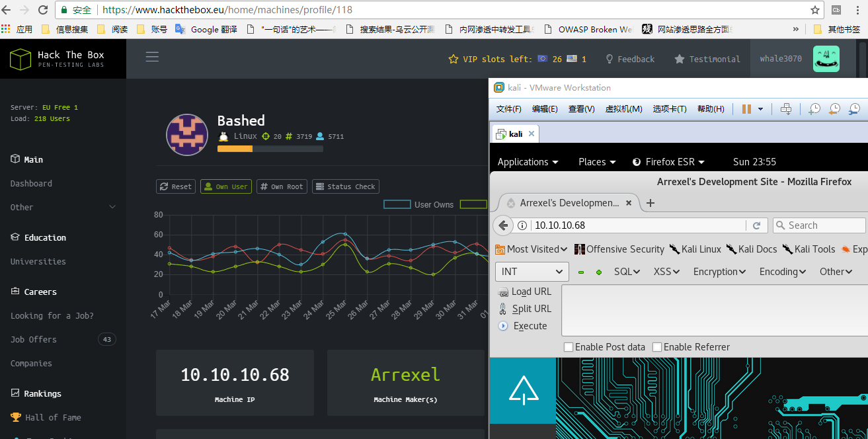
Task: Click the whale3070 user avatar
Action: click(x=826, y=59)
